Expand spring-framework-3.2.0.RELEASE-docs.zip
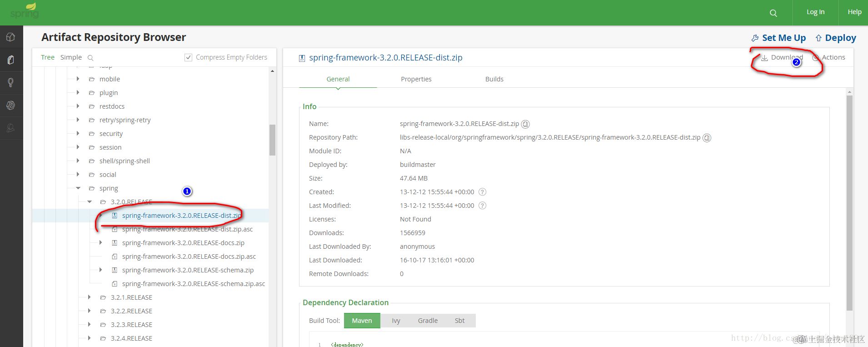This screenshot has height=347, width=868. tap(100, 243)
